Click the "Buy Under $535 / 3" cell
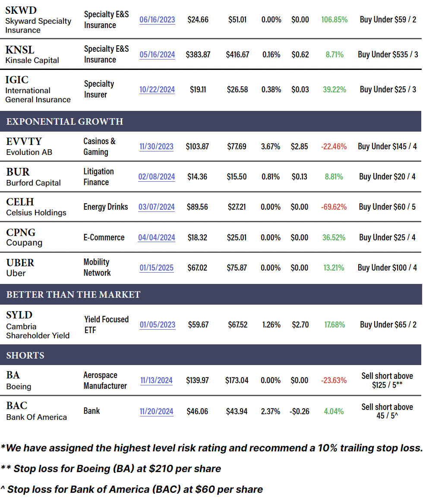This screenshot has width=423, height=504. (388, 54)
